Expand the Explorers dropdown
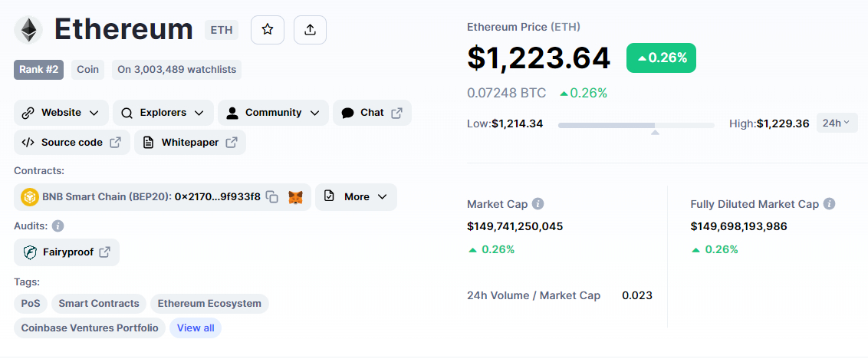This screenshot has width=868, height=359. tap(199, 113)
